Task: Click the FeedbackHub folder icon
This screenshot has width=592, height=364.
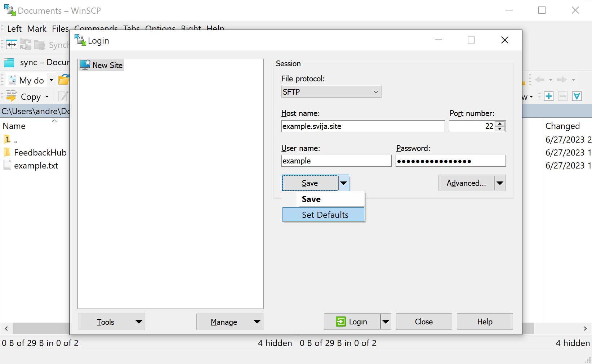Action: [x=7, y=152]
